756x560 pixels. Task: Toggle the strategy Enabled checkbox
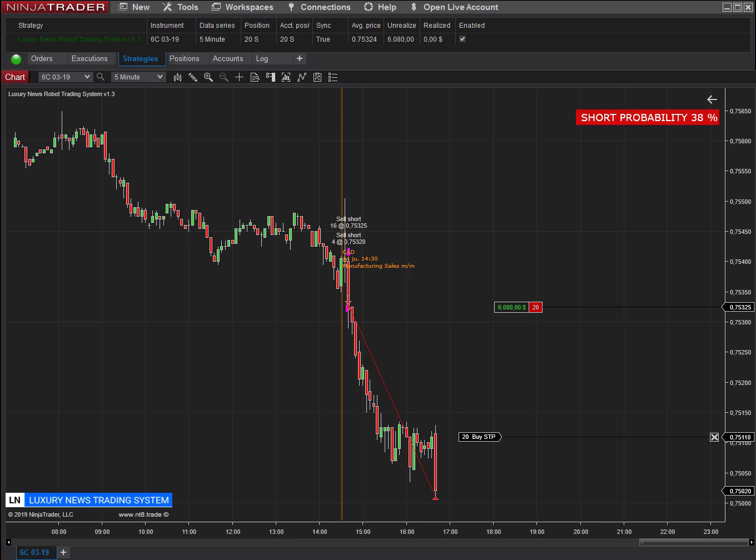(462, 39)
